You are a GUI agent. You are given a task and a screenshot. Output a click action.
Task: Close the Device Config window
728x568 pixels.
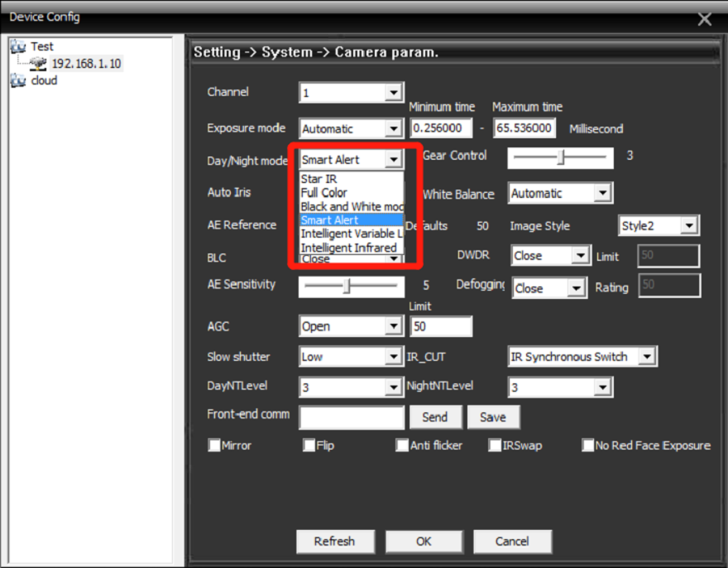[x=704, y=18]
